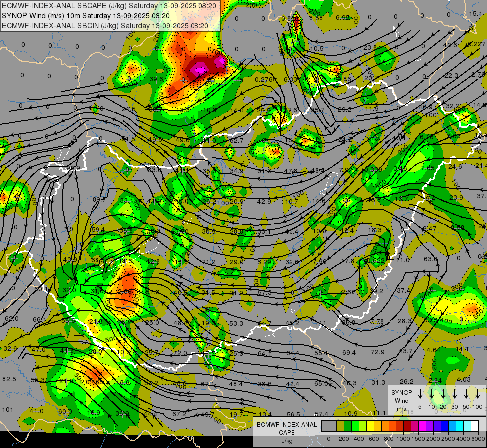Click the map value '47.0'
This screenshot has width=487, height=448.
pos(38,349)
